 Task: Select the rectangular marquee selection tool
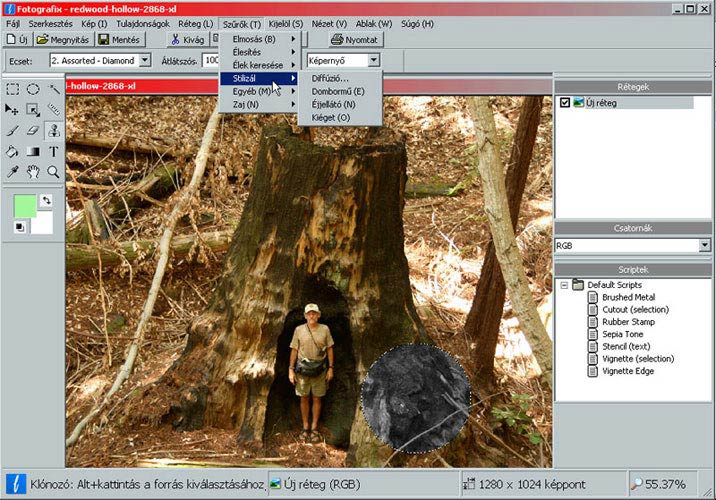point(12,89)
